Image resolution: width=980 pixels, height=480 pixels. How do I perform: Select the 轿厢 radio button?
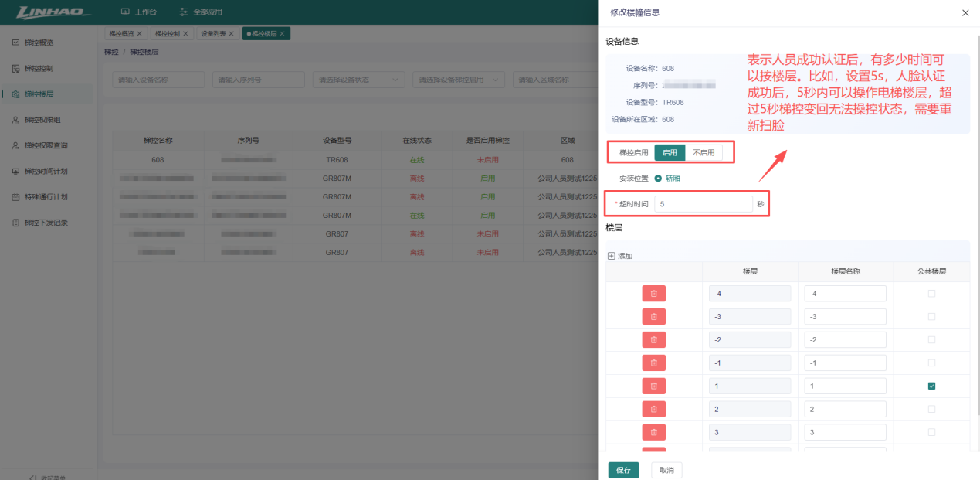(x=658, y=178)
